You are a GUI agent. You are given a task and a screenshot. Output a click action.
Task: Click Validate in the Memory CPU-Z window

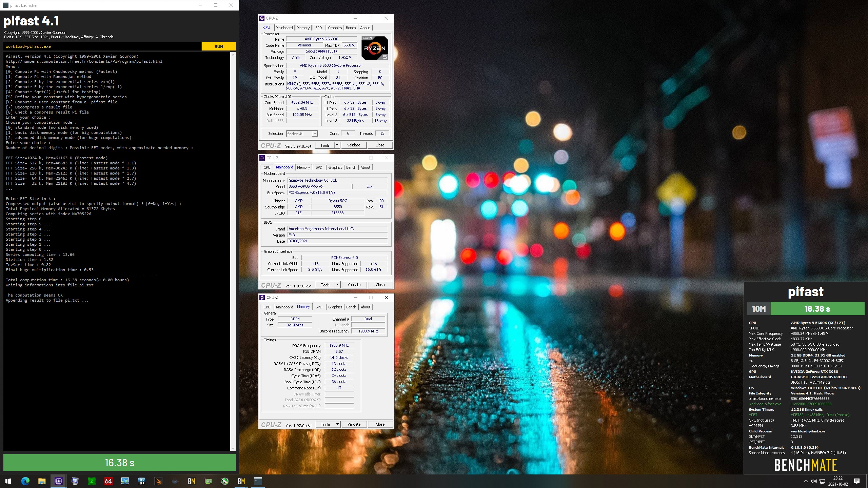pos(354,424)
